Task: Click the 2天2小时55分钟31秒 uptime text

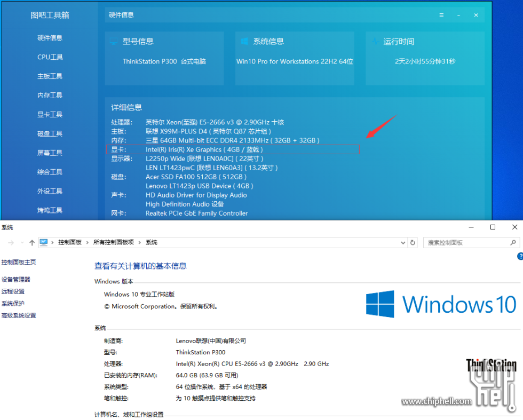Action: pos(425,61)
